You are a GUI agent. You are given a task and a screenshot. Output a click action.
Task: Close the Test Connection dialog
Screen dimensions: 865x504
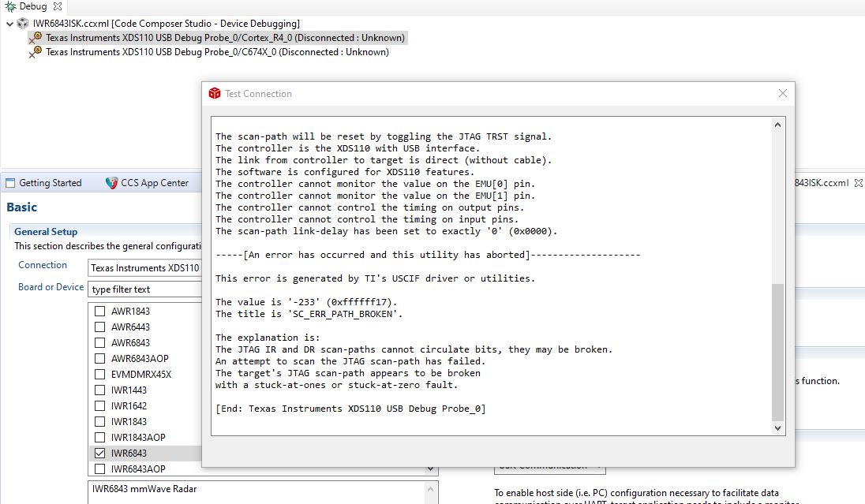coord(782,93)
